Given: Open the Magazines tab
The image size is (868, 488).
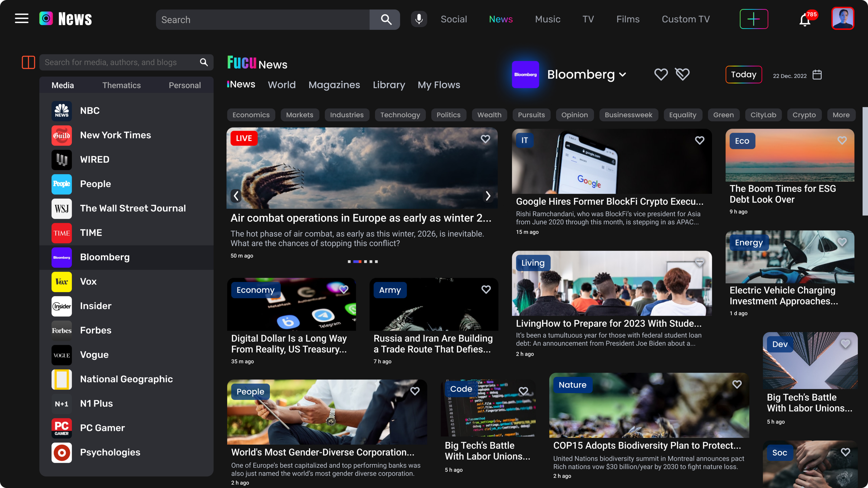Looking at the screenshot, I should 334,85.
